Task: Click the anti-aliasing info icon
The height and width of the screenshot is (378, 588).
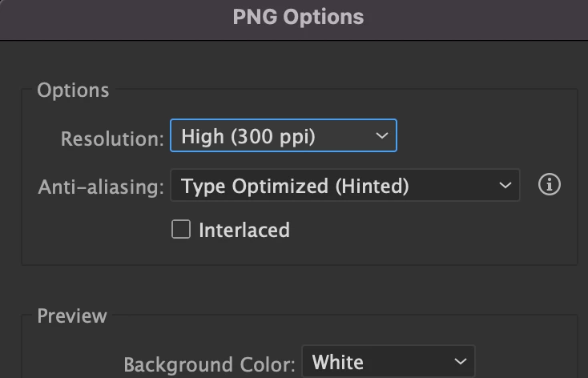Action: tap(549, 185)
